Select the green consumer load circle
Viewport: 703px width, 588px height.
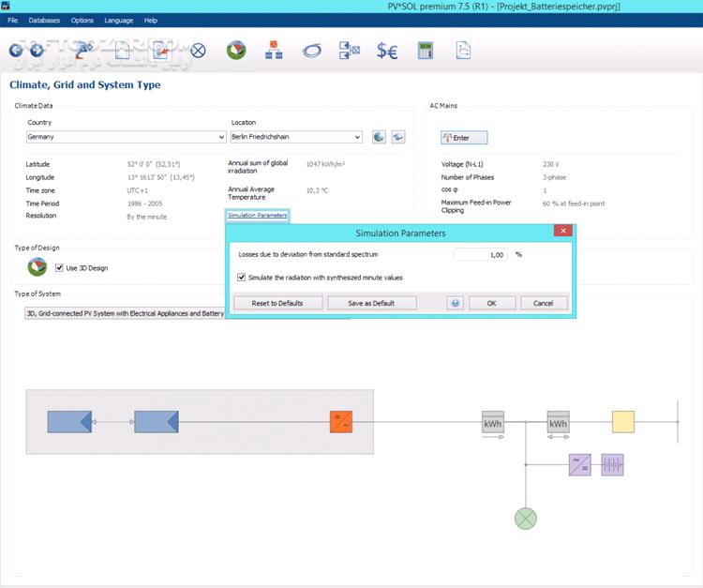point(526,519)
